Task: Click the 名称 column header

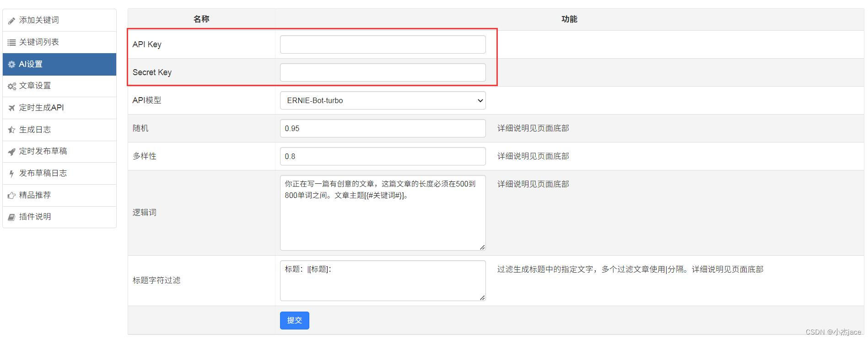Action: 201,19
